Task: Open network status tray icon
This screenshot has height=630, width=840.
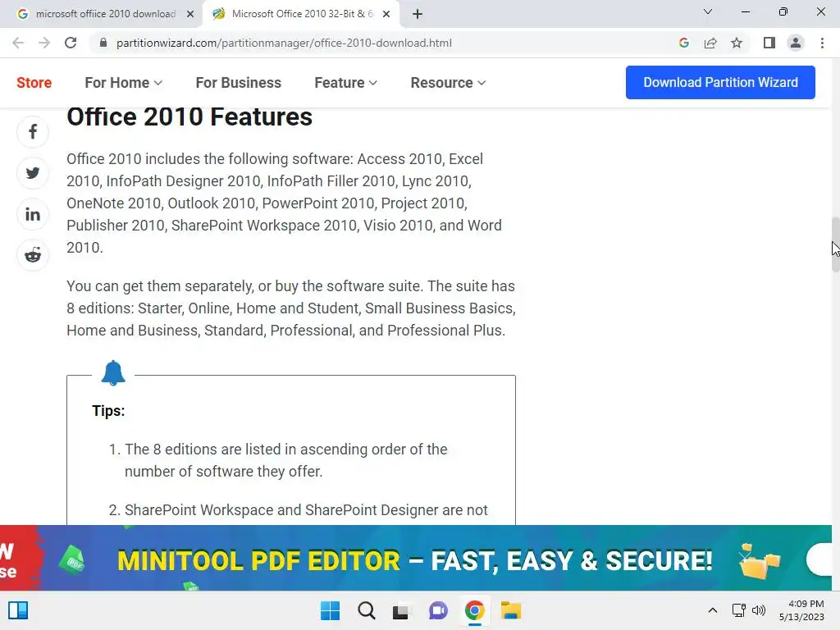Action: (x=739, y=610)
